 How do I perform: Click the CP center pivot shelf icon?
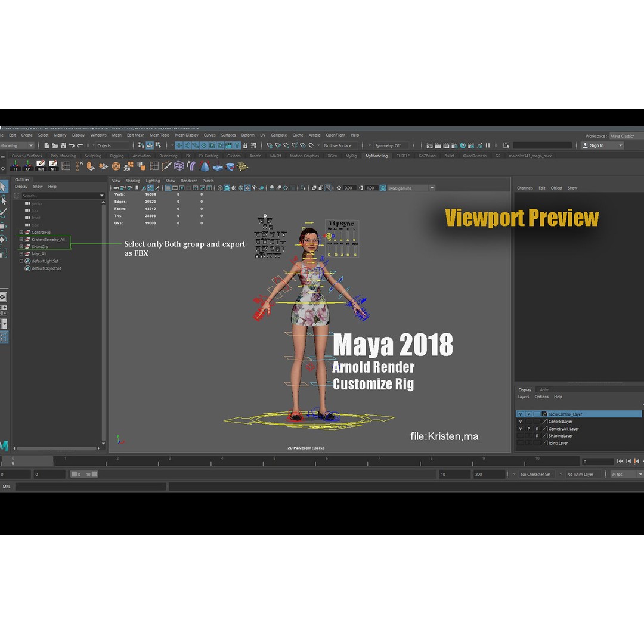pos(28,166)
